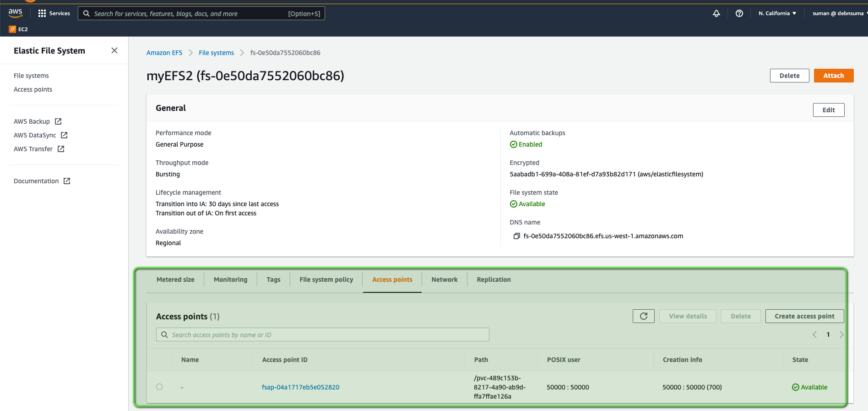Click the Automatic backups Enabled status

pos(526,144)
